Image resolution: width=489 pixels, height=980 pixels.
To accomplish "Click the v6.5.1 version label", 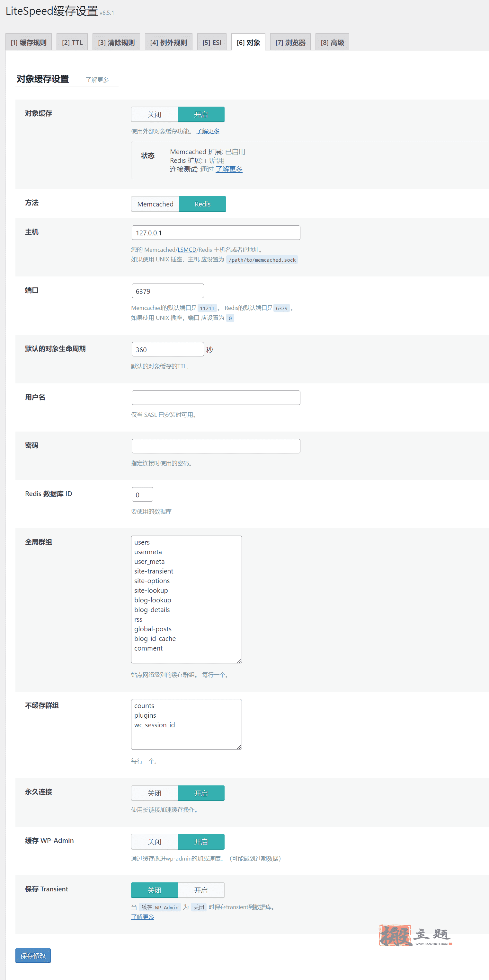I will click(x=107, y=13).
